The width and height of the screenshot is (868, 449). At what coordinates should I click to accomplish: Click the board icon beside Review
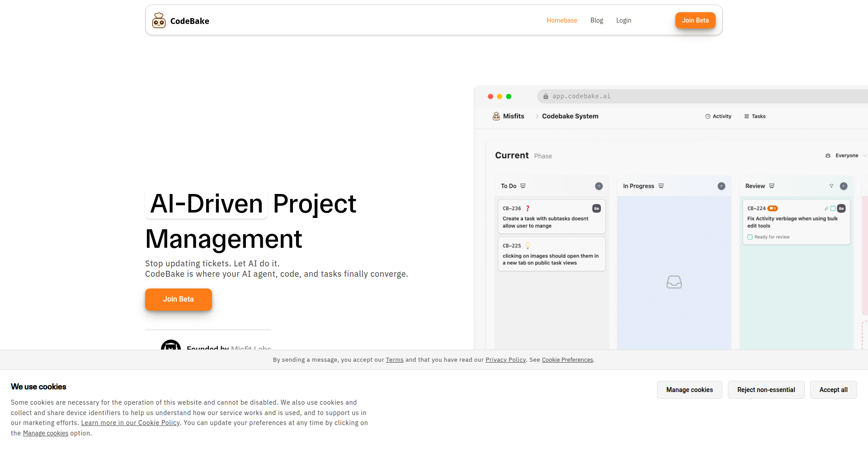(x=772, y=186)
